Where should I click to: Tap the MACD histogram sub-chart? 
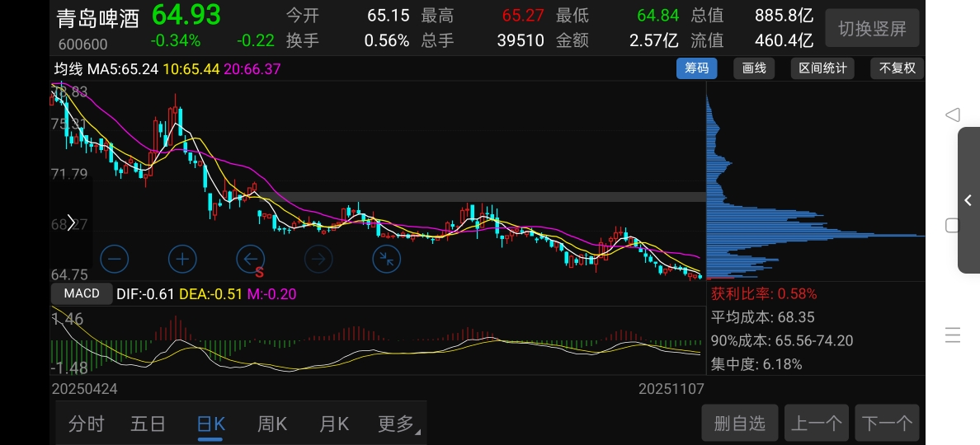[x=378, y=340]
